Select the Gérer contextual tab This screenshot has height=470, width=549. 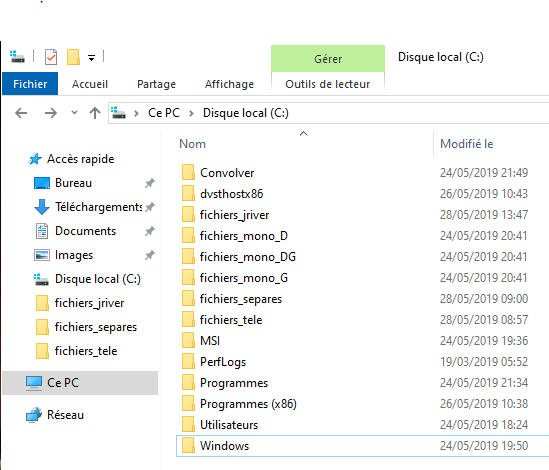coord(328,58)
